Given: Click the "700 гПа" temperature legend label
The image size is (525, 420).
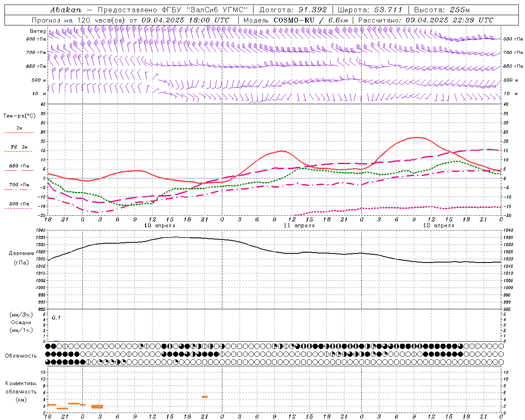Looking at the screenshot, I should [19, 185].
